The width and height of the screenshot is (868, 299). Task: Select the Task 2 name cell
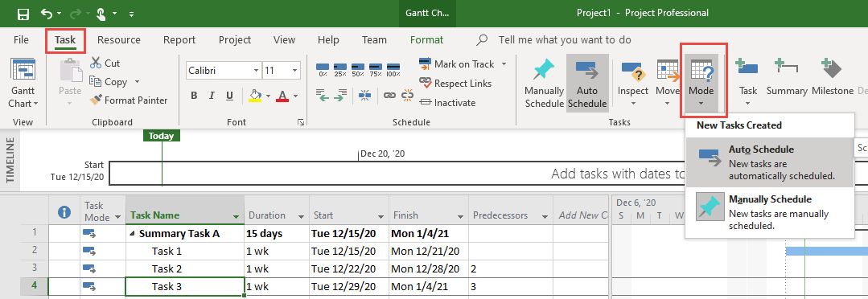tap(185, 268)
